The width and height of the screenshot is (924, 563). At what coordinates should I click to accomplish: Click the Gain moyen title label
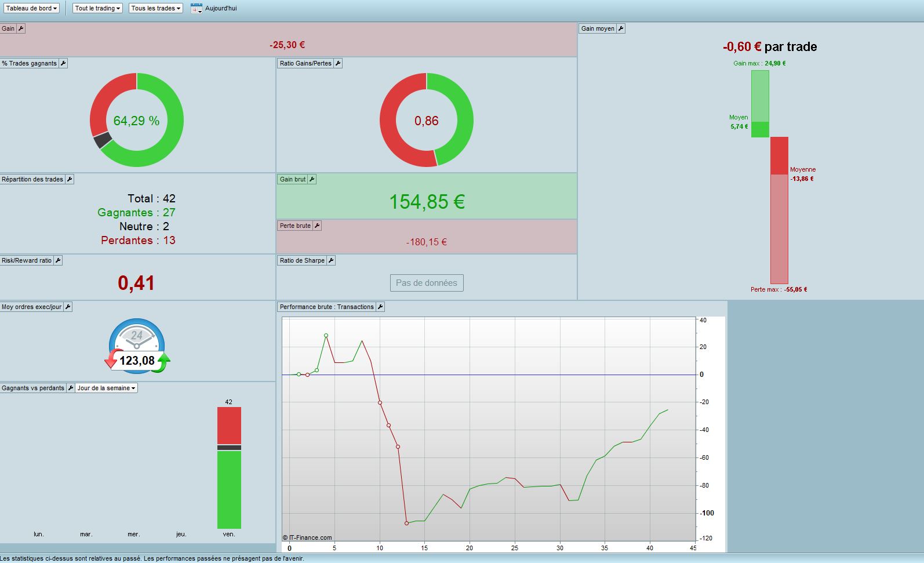598,28
